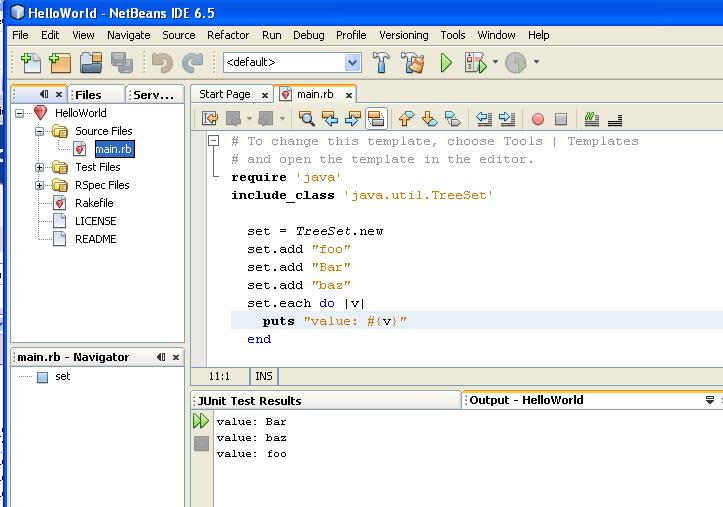Click the Comment lines editor icon
The image size is (723, 507).
pyautogui.click(x=592, y=119)
